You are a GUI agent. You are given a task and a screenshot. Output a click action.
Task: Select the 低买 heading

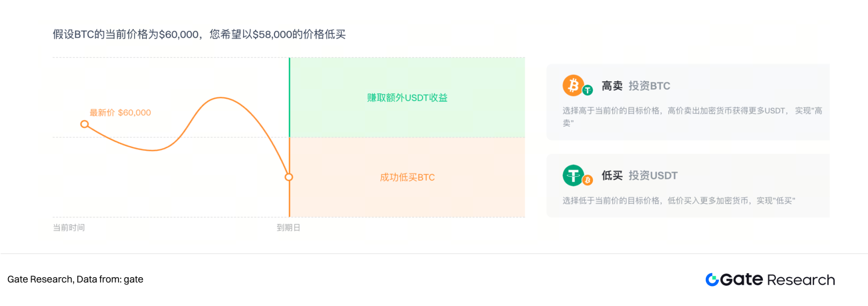(x=612, y=175)
